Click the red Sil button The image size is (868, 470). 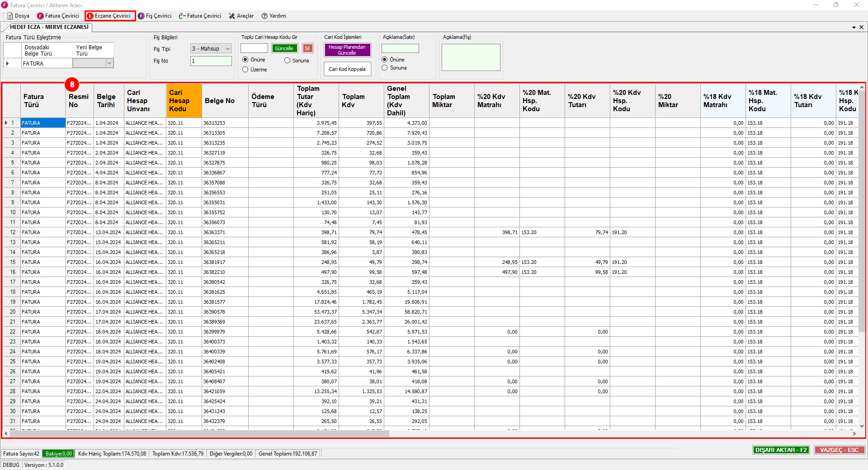pos(307,48)
